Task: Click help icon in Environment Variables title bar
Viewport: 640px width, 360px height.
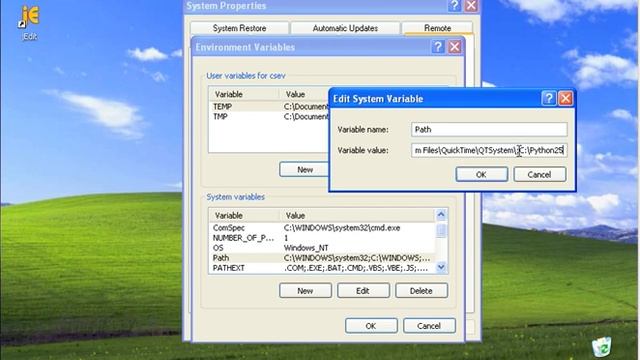Action: tap(438, 47)
